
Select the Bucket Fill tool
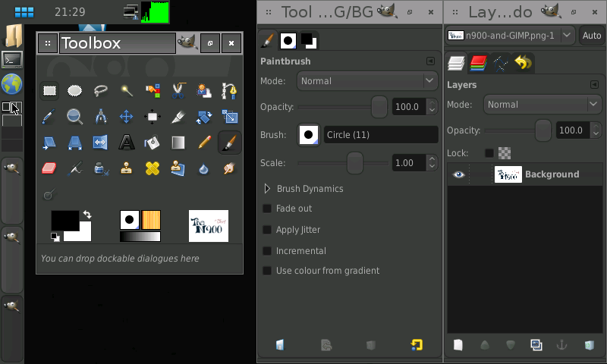tap(153, 142)
